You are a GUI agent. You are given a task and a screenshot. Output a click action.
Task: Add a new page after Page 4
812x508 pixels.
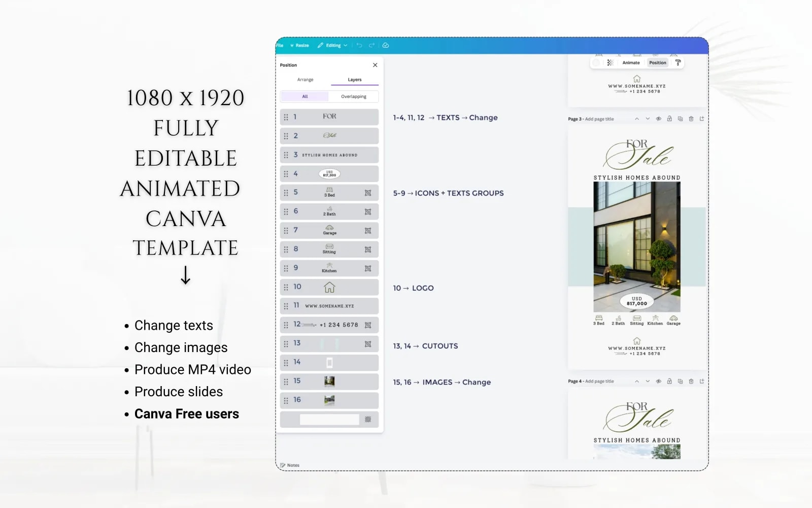(702, 381)
